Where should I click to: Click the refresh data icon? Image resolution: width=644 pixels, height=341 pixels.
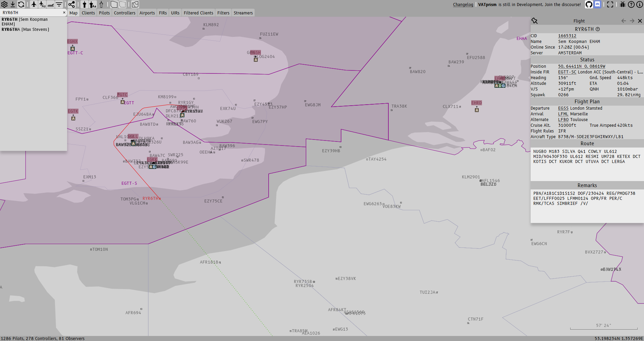tap(21, 4)
